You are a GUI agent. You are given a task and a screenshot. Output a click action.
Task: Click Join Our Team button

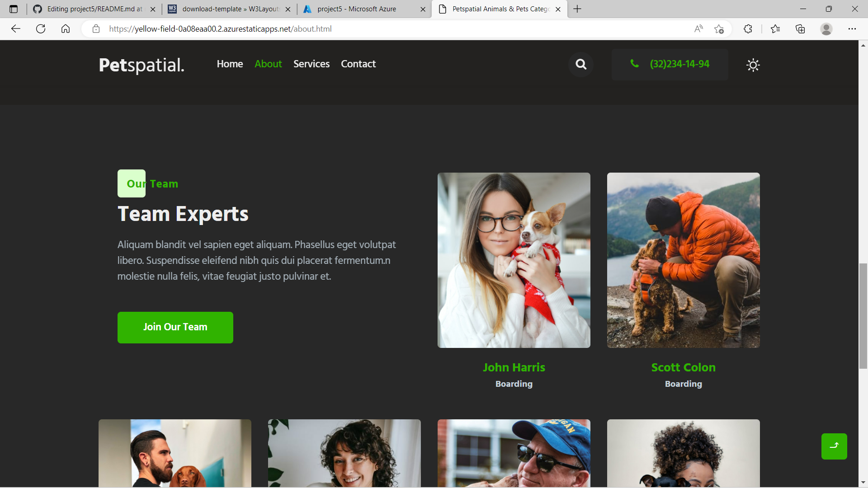pos(175,327)
